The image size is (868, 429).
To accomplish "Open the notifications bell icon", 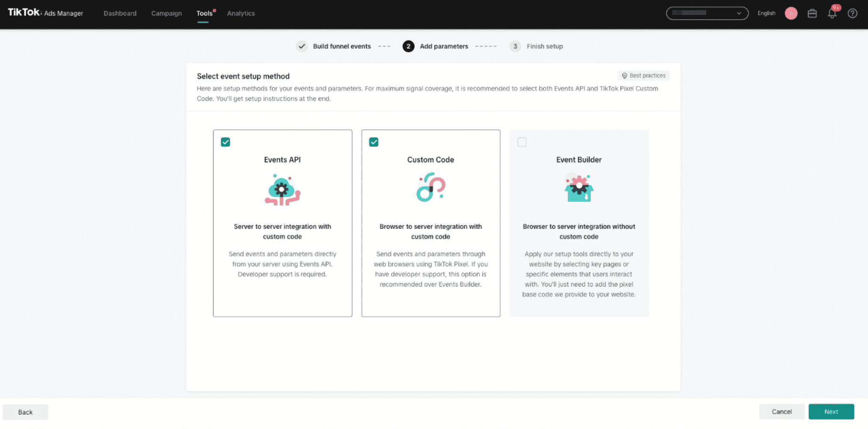I will (832, 13).
